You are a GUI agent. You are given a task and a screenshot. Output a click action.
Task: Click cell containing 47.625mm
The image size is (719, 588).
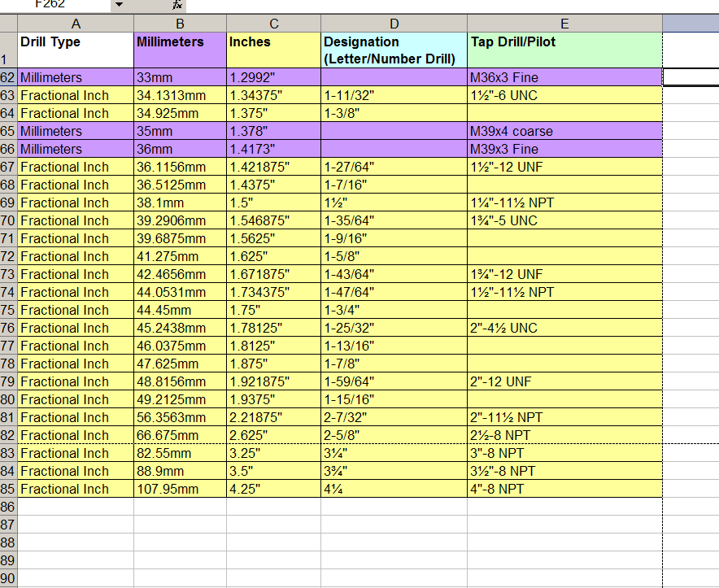pyautogui.click(x=181, y=364)
